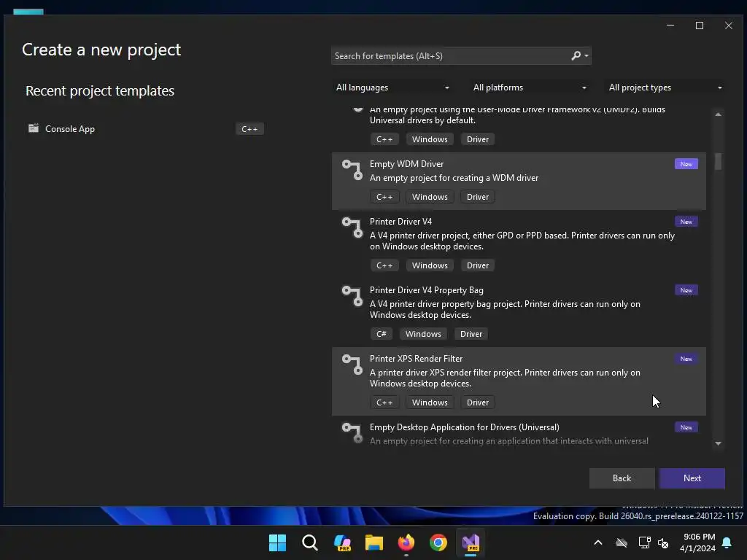Select the Printer Driver V4 title
The width and height of the screenshot is (747, 560).
(400, 222)
